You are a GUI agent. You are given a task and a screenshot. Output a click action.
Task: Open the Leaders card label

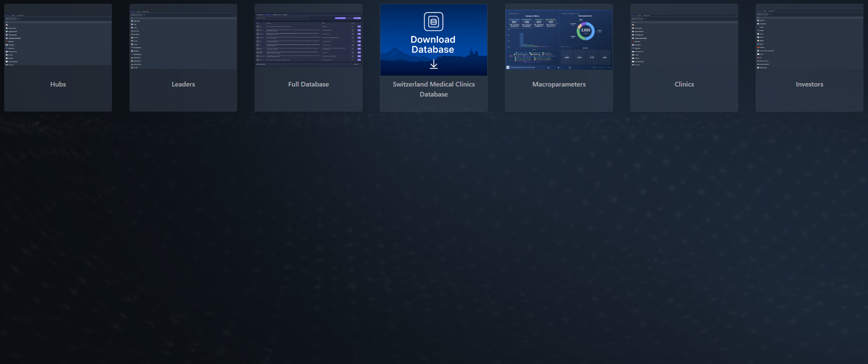[183, 84]
